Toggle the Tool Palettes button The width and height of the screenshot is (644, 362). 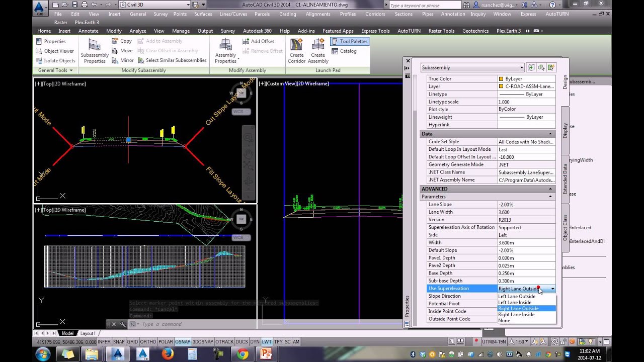pos(350,41)
